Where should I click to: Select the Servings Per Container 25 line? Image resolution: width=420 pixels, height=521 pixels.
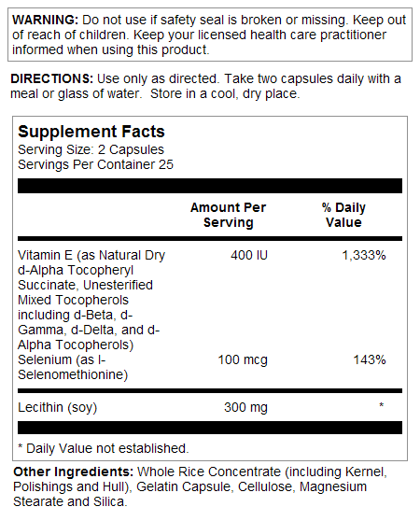tap(95, 165)
